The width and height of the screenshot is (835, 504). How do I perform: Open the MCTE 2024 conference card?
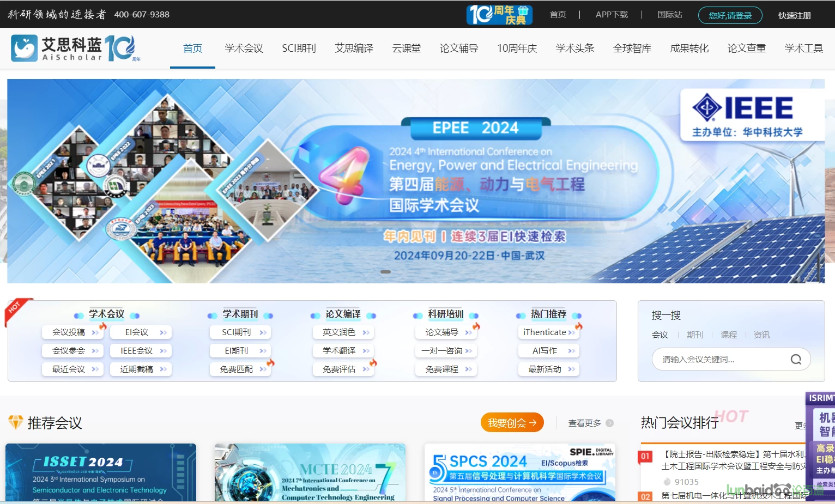pos(310,472)
